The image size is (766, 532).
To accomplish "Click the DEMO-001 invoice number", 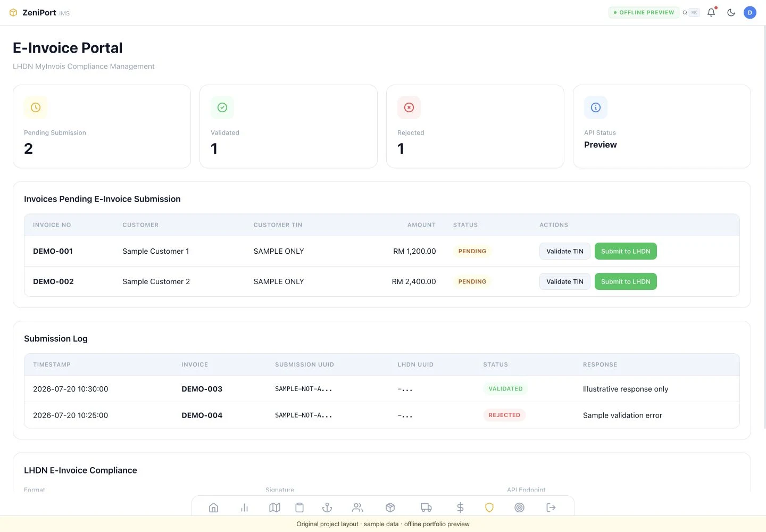I will click(x=53, y=251).
